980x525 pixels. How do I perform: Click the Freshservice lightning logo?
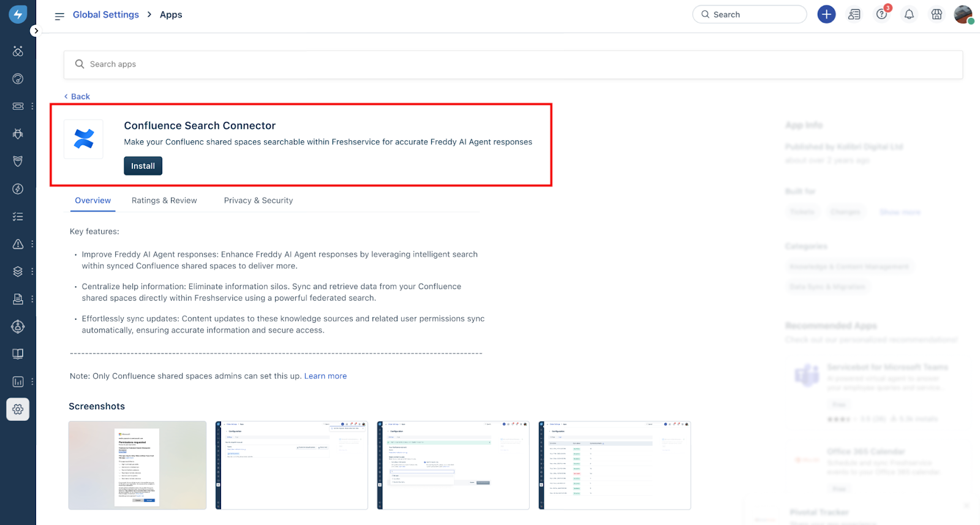(18, 15)
